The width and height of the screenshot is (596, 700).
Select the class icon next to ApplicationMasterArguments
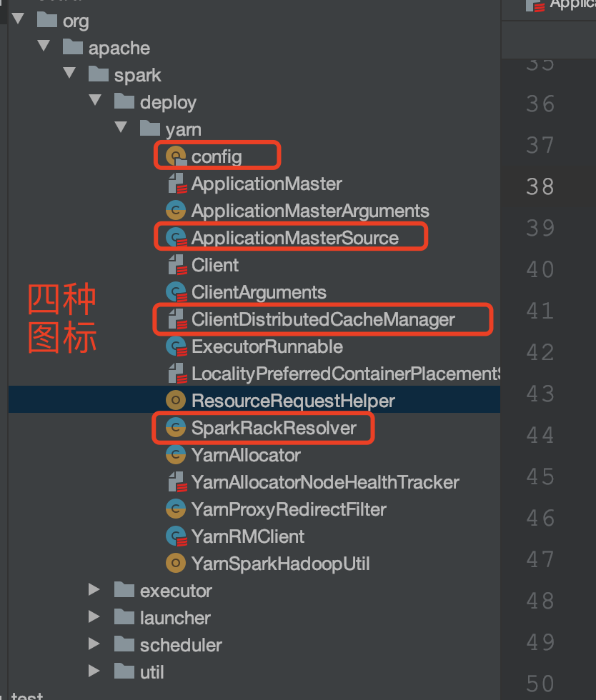[x=177, y=210]
